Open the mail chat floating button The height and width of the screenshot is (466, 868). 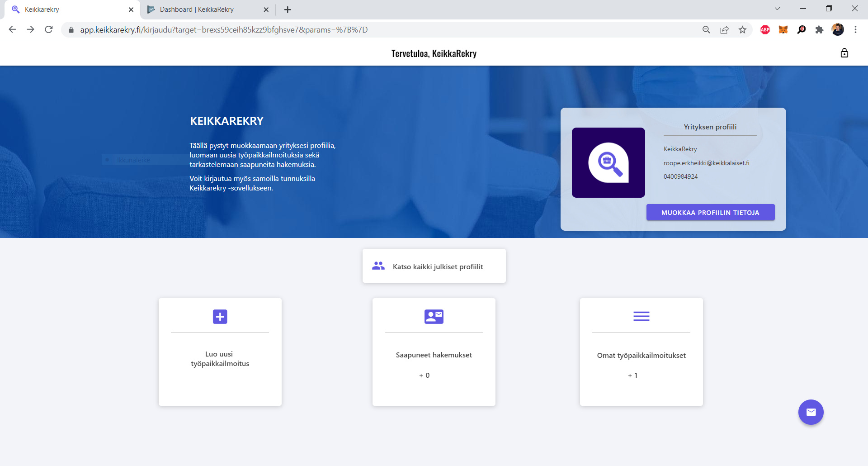click(811, 412)
